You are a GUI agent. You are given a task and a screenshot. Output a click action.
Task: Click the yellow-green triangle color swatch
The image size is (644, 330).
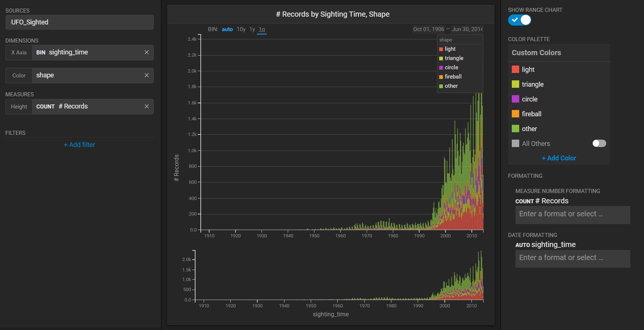coord(515,84)
